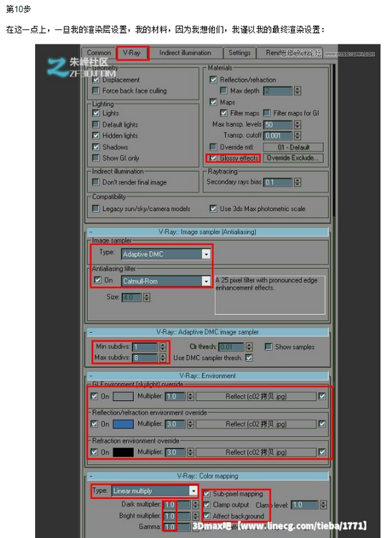Toggle Clamp output checkbox
This screenshot has width=392, height=538.
coord(206,505)
